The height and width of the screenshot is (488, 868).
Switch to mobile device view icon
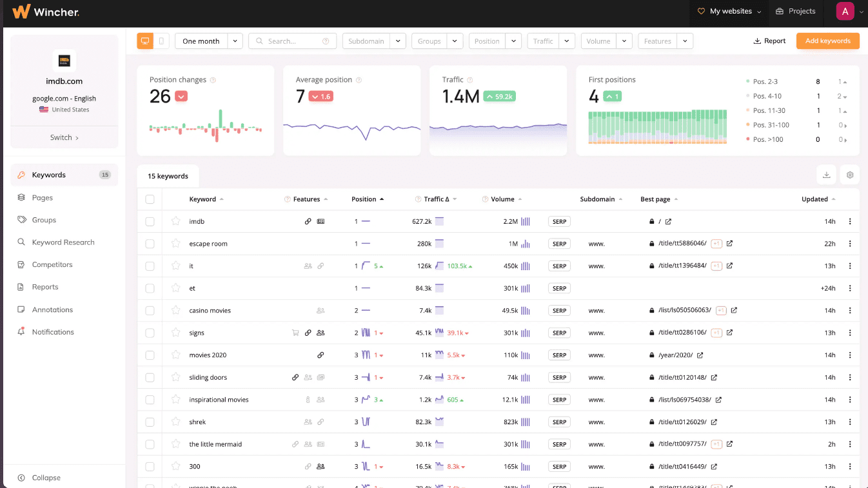[x=161, y=41]
